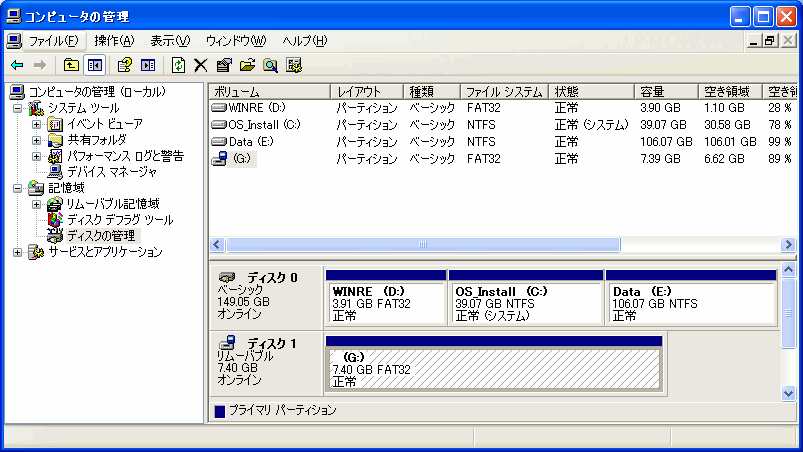Click the disk view scroll up arrow
Screen dimensions: 803x452
(788, 269)
